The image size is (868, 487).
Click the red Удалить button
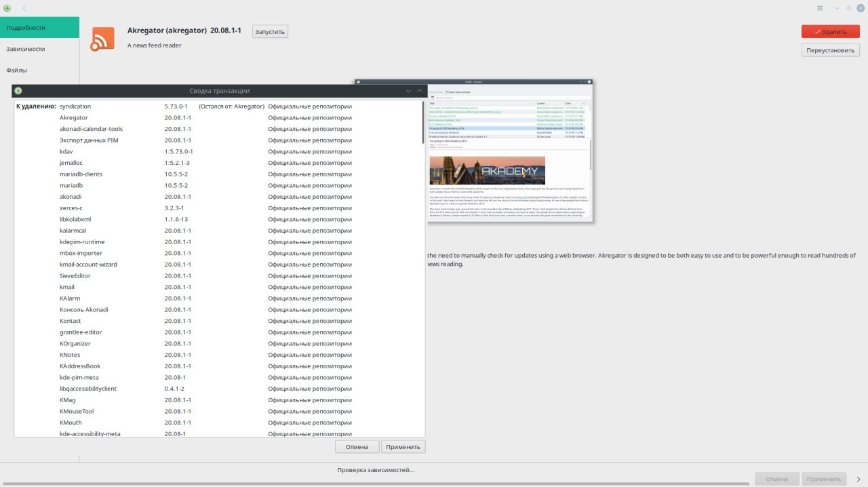pos(831,32)
